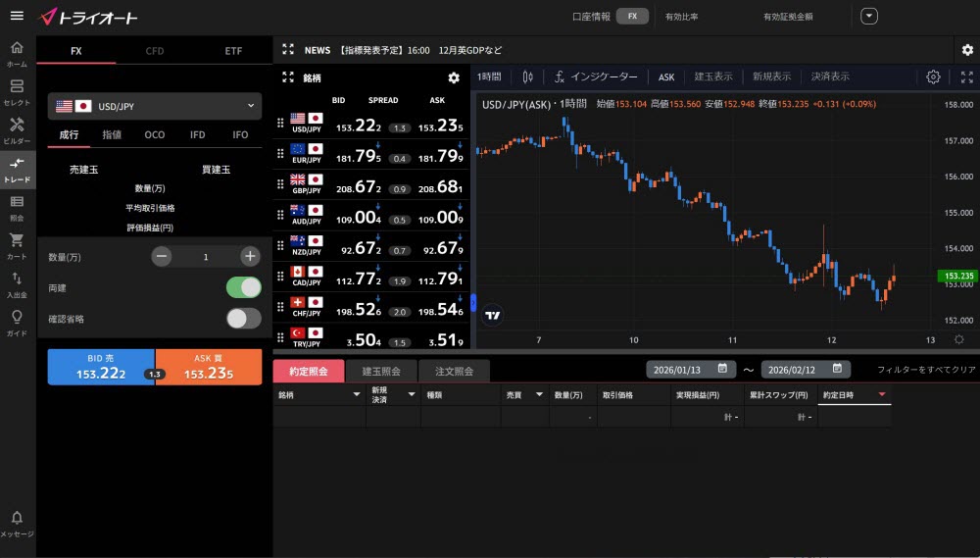This screenshot has height=558, width=980.
Task: Toggle the 口座情報 FX switch
Action: pyautogui.click(x=632, y=17)
